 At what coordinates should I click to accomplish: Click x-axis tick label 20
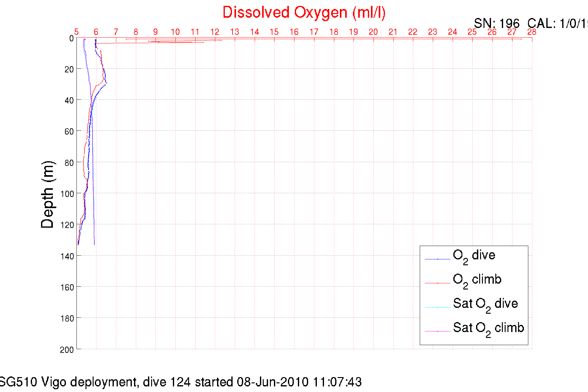(x=373, y=32)
